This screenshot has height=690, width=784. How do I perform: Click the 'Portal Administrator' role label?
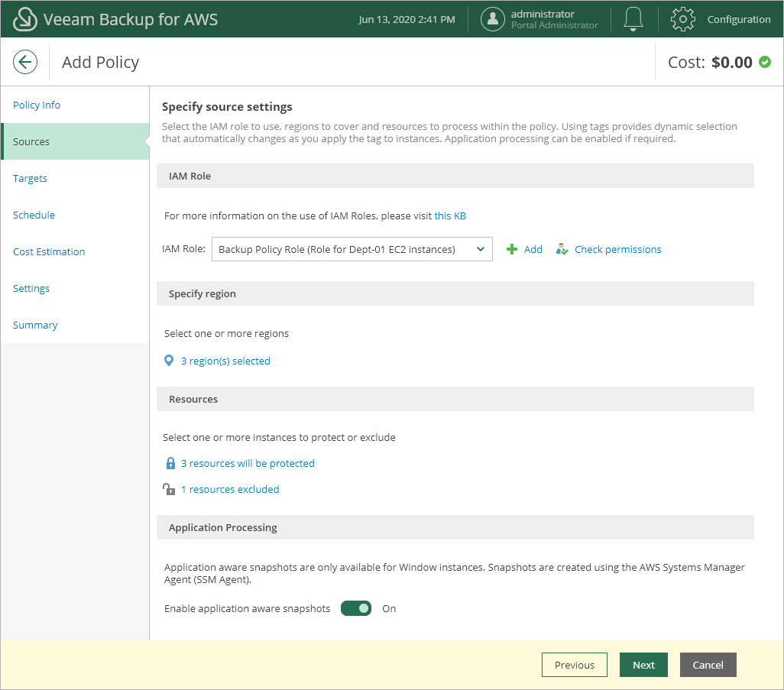click(x=555, y=25)
